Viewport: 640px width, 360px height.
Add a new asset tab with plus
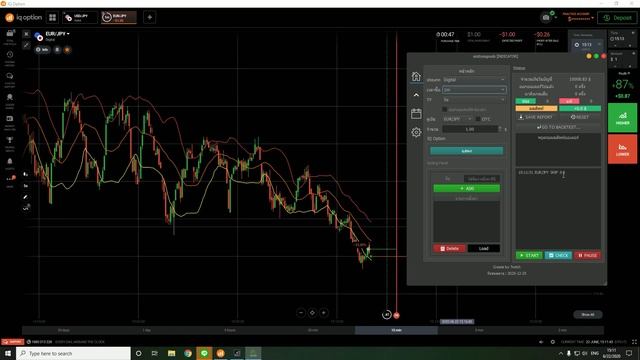pos(149,18)
